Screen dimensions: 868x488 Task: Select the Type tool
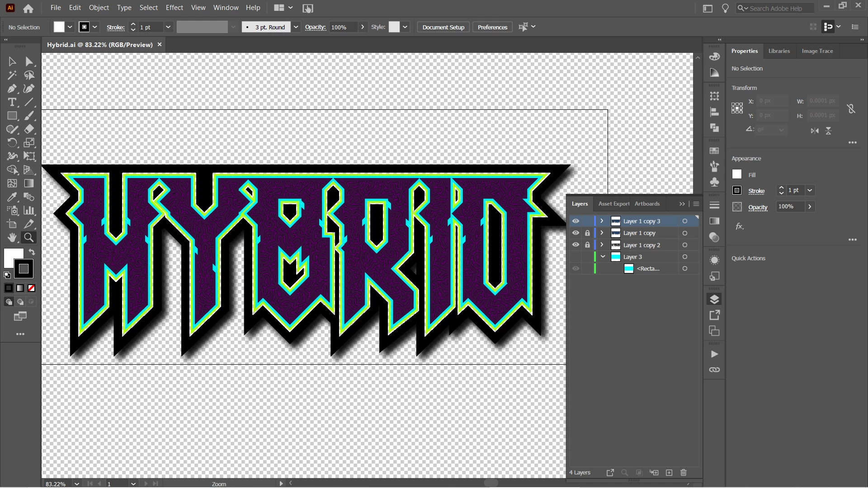coord(12,102)
